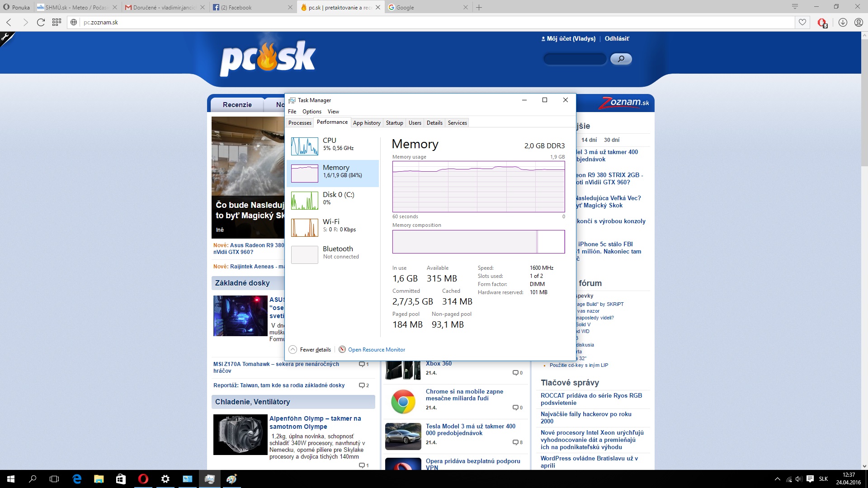Click the Opera VPN/adblock extension icon
Viewport: 868px width, 488px height.
click(822, 23)
